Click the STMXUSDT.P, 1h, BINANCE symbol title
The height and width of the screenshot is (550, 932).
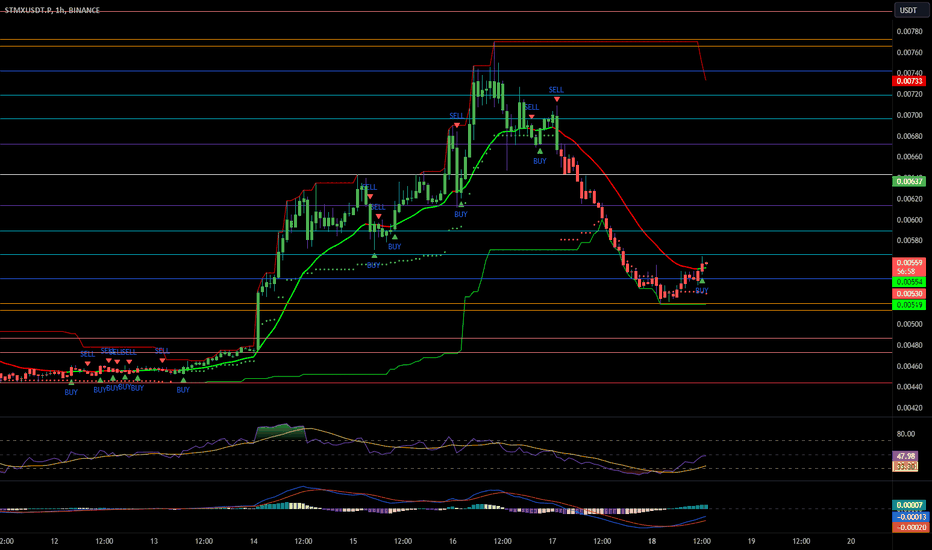click(52, 10)
